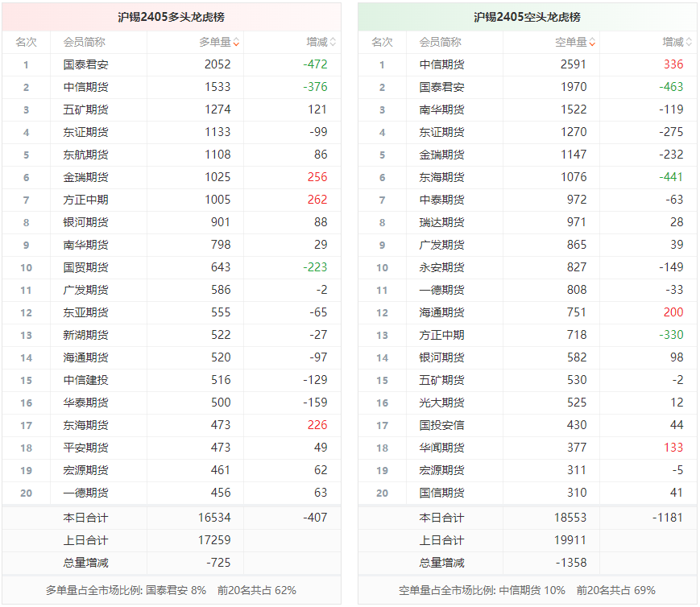The image size is (700, 607).
Task: Select 华闻期货 in the short ranking
Action: [x=441, y=448]
